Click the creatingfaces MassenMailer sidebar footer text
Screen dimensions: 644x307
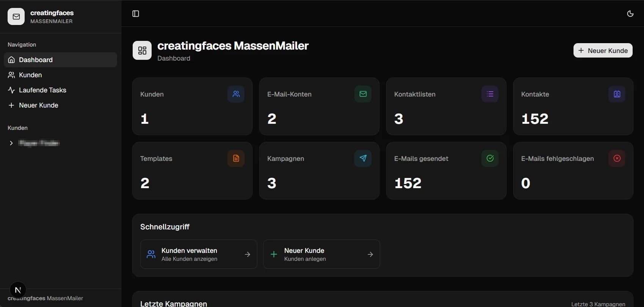[45, 298]
